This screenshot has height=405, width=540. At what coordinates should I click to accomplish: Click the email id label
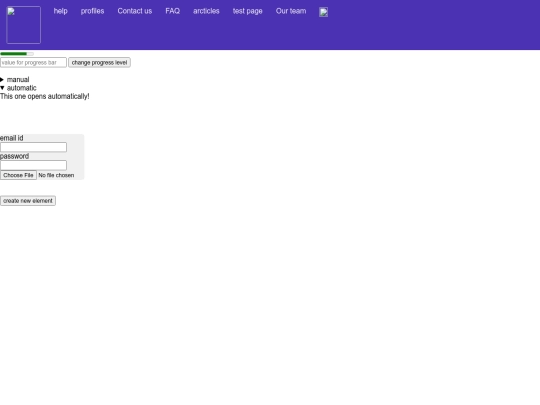click(x=12, y=138)
